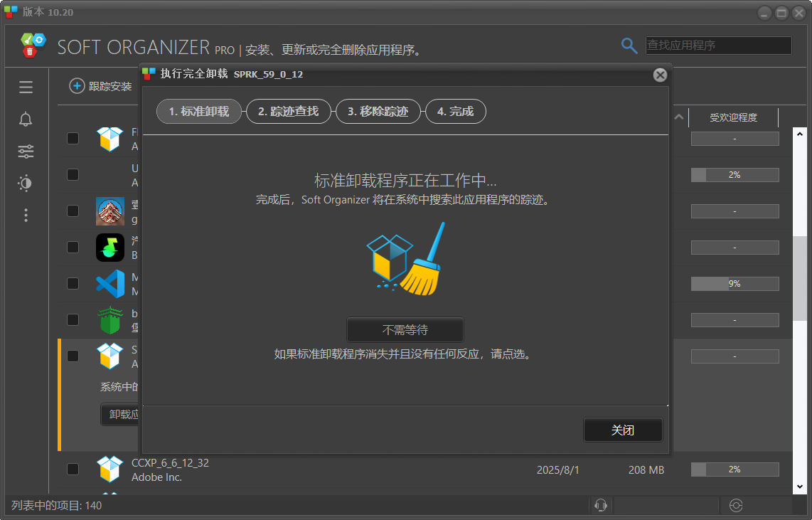Tick the checkbox for CCXP_6_6_12_32
The width and height of the screenshot is (812, 520).
click(73, 469)
